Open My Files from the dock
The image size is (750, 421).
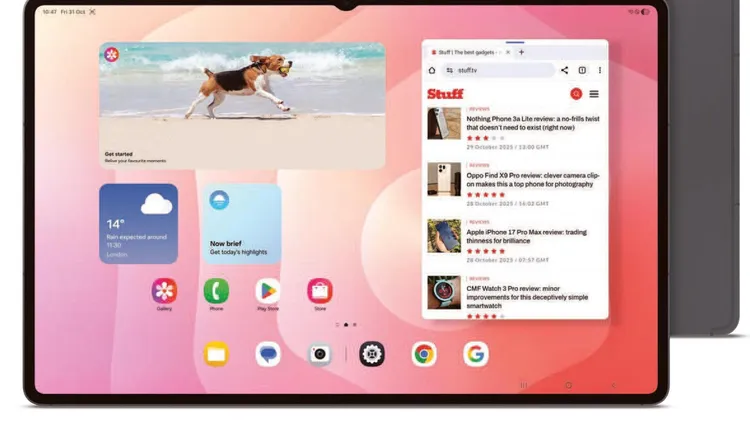tap(216, 354)
